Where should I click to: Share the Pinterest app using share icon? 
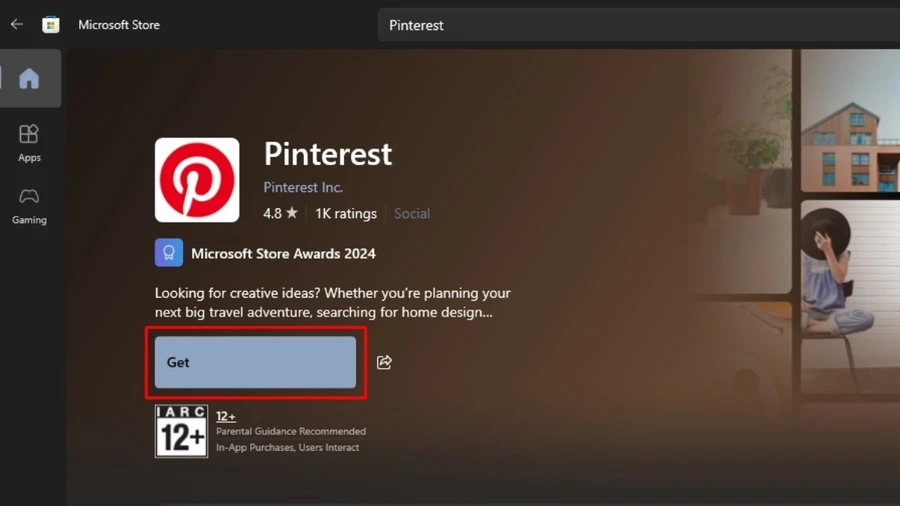(x=384, y=362)
